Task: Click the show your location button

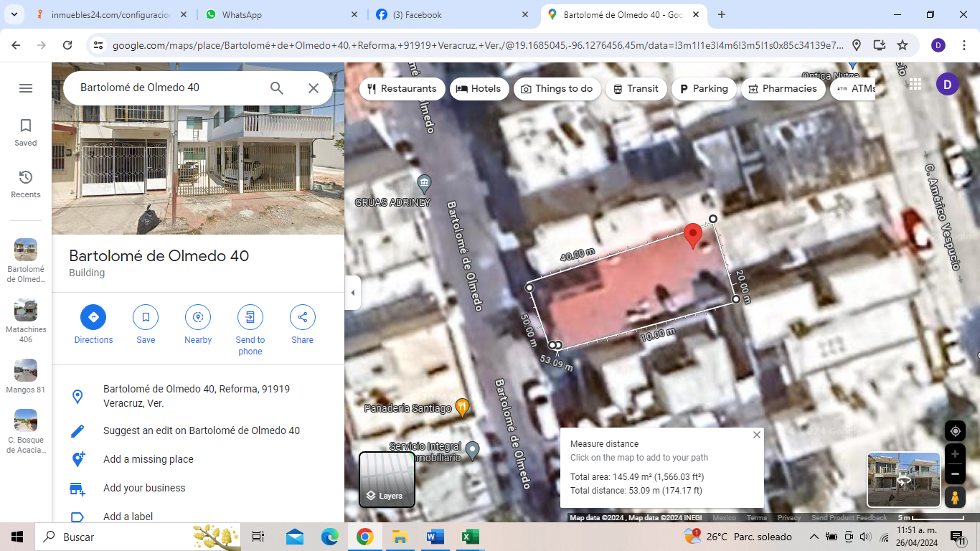Action: 955,431
